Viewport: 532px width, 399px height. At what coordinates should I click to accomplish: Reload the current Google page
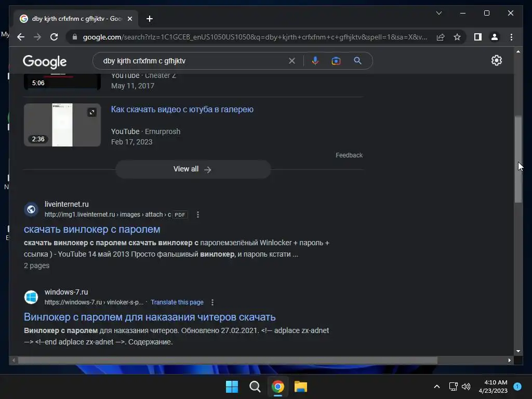[54, 37]
